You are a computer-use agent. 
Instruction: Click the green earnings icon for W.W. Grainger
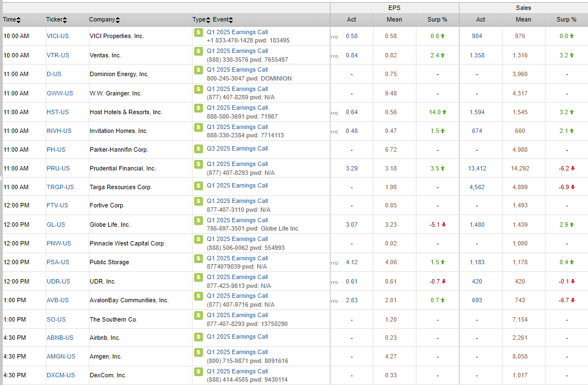click(199, 89)
